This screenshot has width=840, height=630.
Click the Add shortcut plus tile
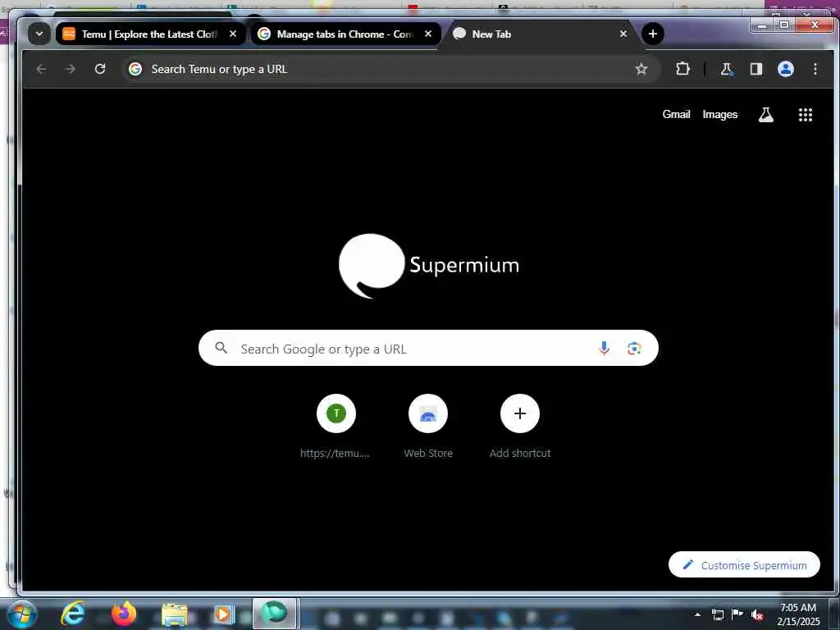pos(519,427)
